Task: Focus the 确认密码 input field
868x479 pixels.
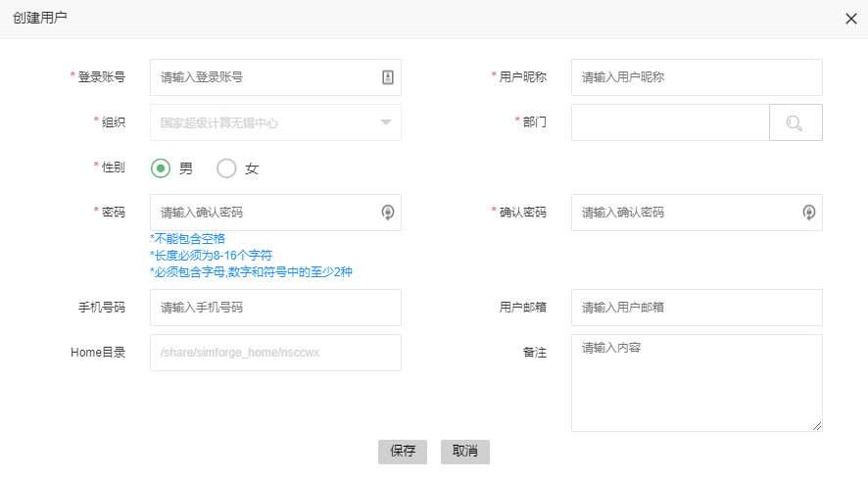Action: pyautogui.click(x=697, y=213)
